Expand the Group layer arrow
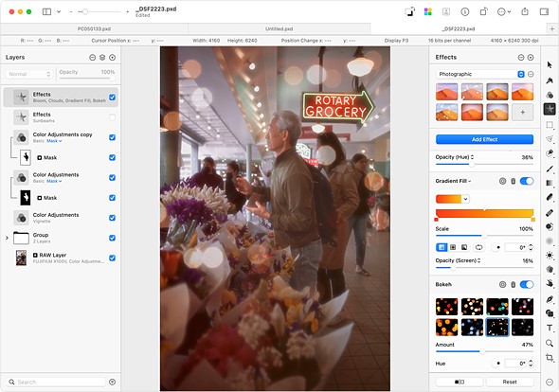Image resolution: width=559 pixels, height=392 pixels. click(x=7, y=238)
